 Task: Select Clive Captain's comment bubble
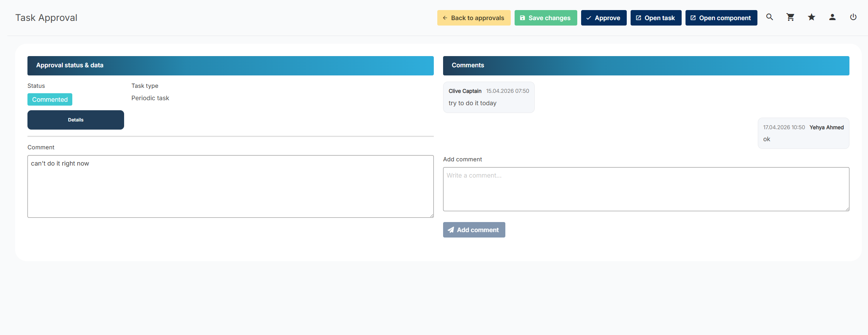(488, 97)
